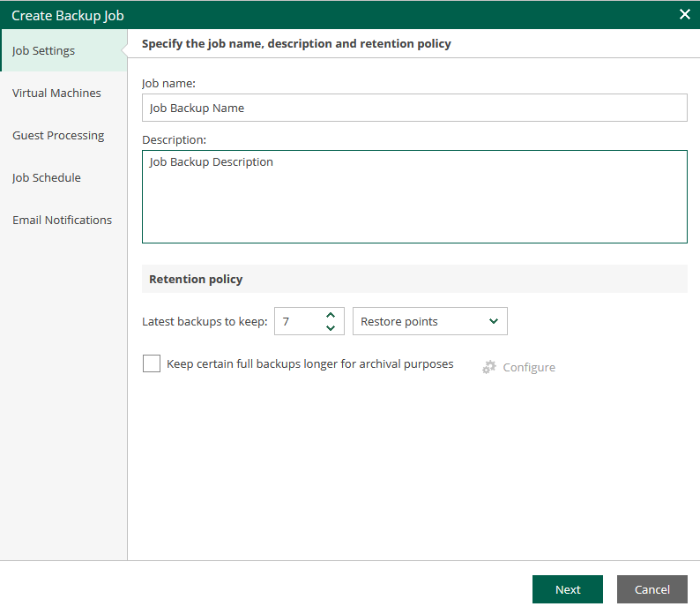Click the 'Keep certain full backups longer' label
The width and height of the screenshot is (700, 614).
coord(309,363)
